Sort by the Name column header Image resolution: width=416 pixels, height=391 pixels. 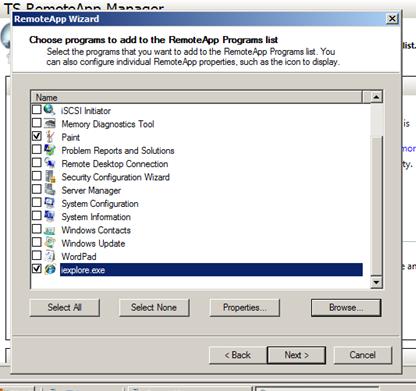(x=197, y=97)
